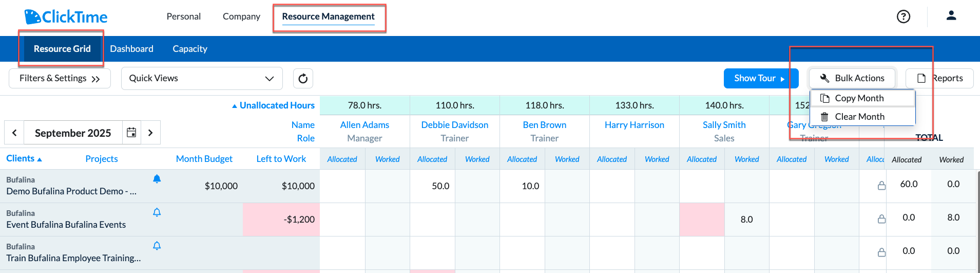Viewport: 980px width, 273px height.
Task: Click bell icon for Demo Bufalina Product Demo
Action: pos(157,179)
